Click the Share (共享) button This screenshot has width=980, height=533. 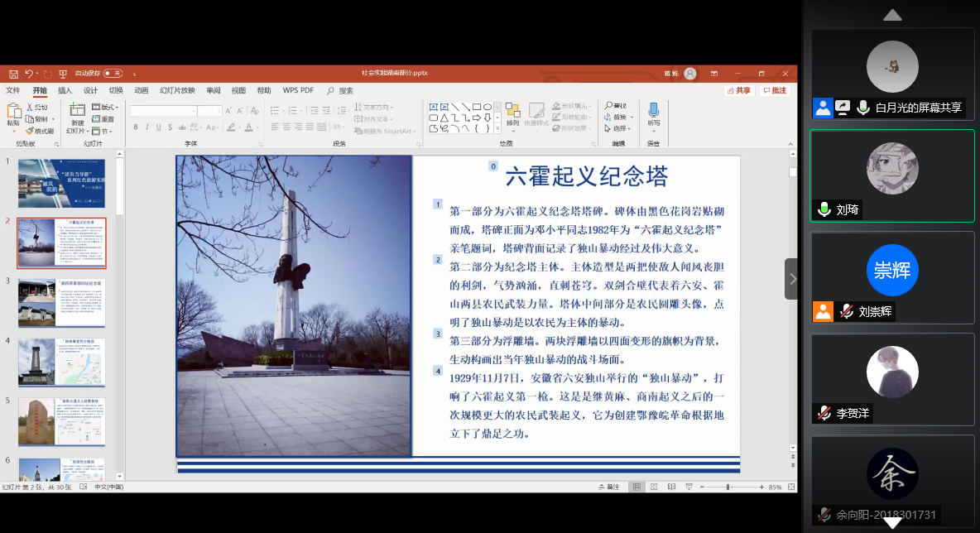(x=739, y=90)
